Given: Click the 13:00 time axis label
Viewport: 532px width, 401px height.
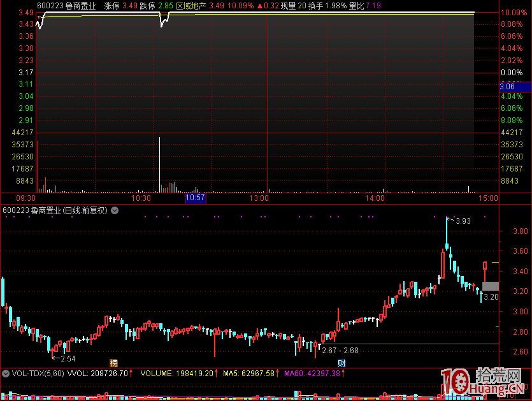Looking at the screenshot, I should click(x=259, y=198).
